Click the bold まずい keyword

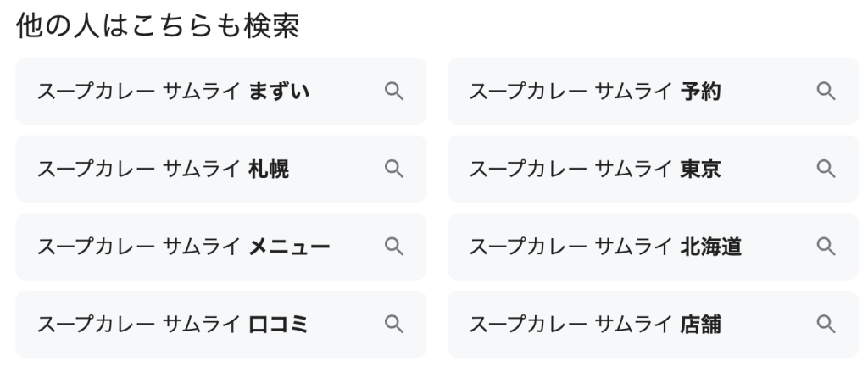click(x=279, y=91)
